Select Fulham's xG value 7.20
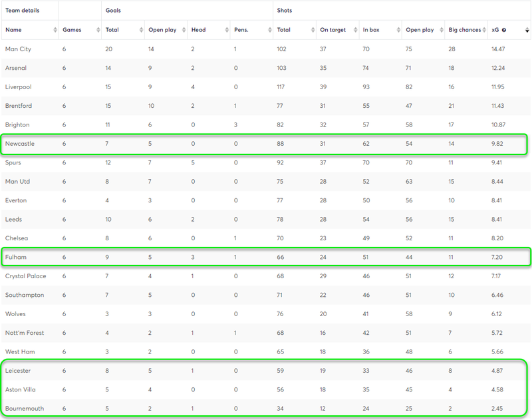 [x=497, y=257]
